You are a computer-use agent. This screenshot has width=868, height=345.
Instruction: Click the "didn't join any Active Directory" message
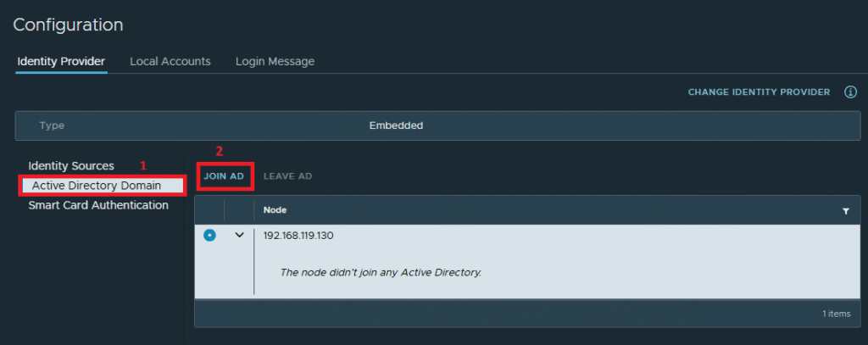click(x=381, y=272)
